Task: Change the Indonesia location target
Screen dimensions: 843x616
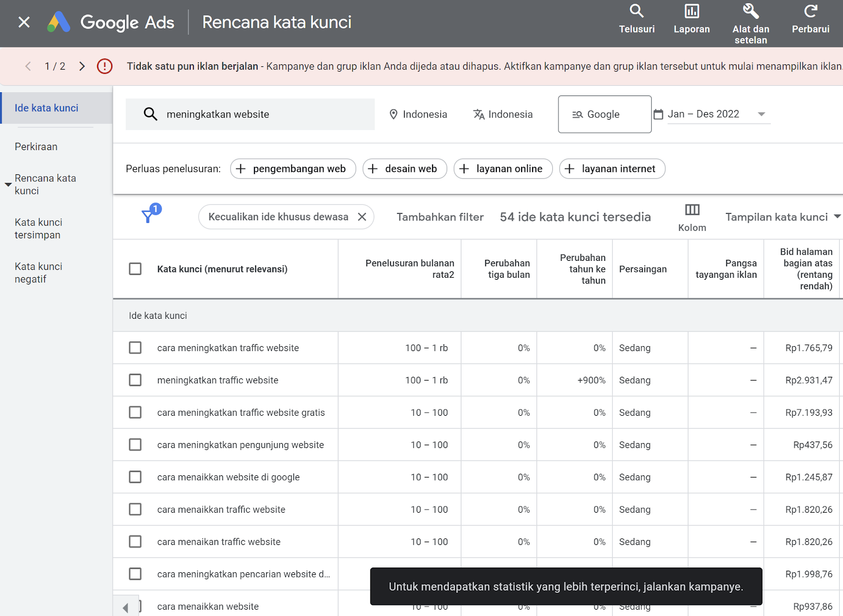Action: coord(418,114)
